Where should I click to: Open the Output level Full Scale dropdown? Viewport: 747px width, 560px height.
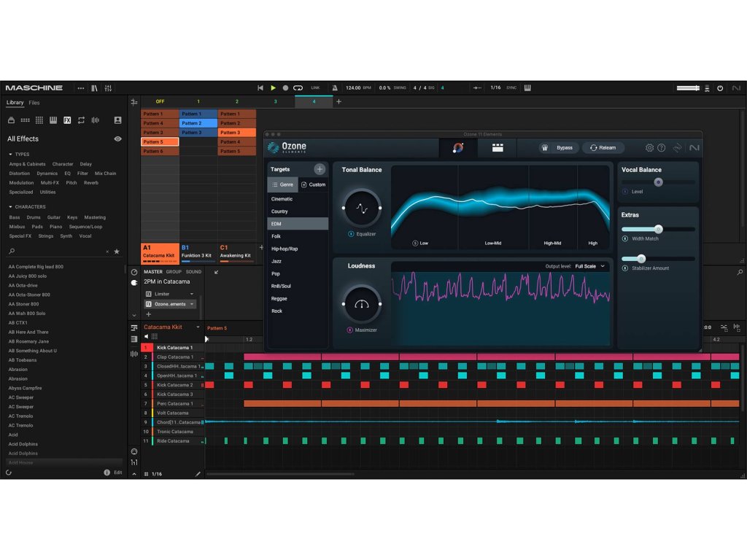pos(589,267)
